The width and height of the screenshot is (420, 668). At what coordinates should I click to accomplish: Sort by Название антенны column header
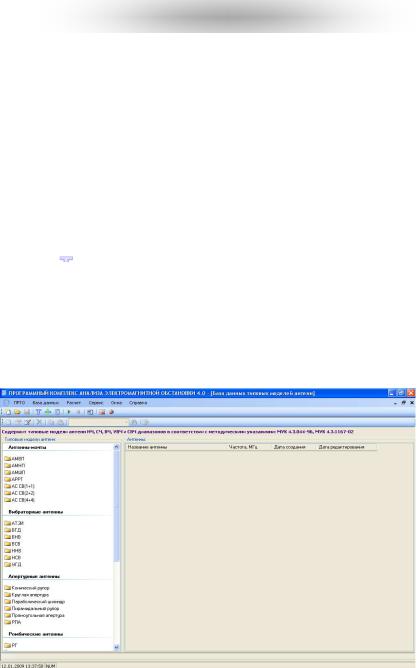[x=176, y=447]
